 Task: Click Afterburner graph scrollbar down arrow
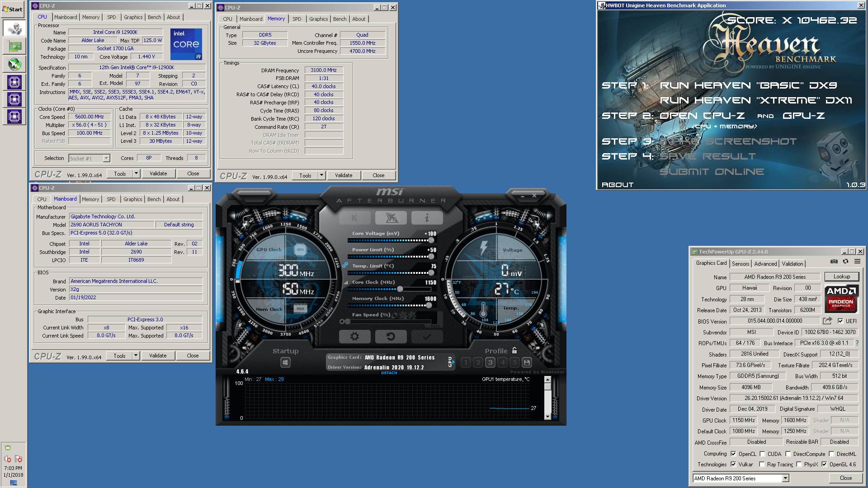(x=547, y=417)
